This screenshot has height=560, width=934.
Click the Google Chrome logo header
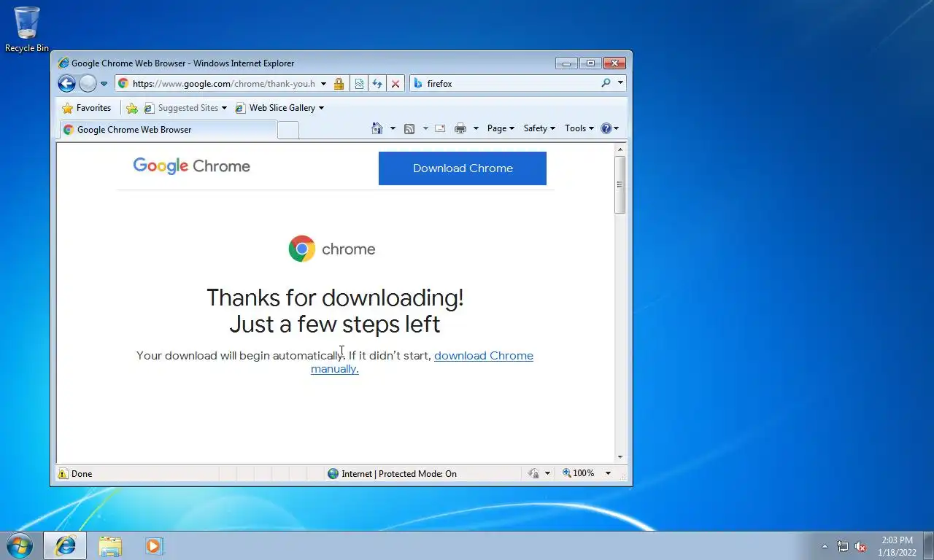point(191,166)
